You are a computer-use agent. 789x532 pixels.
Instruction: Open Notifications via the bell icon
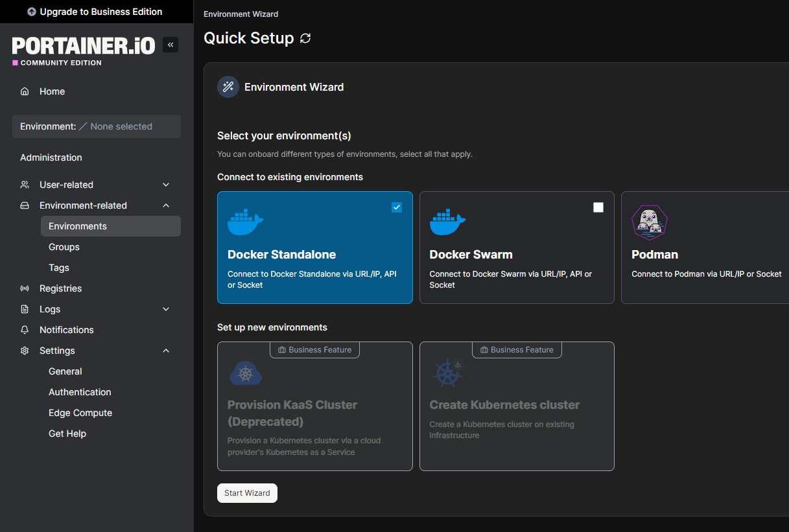25,329
